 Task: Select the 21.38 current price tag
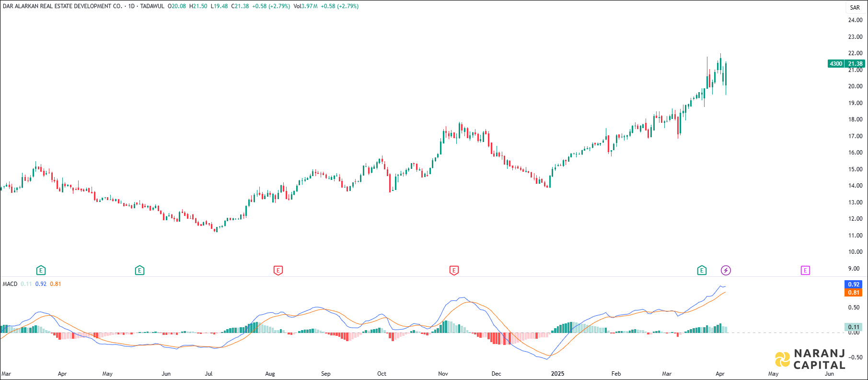pyautogui.click(x=855, y=64)
